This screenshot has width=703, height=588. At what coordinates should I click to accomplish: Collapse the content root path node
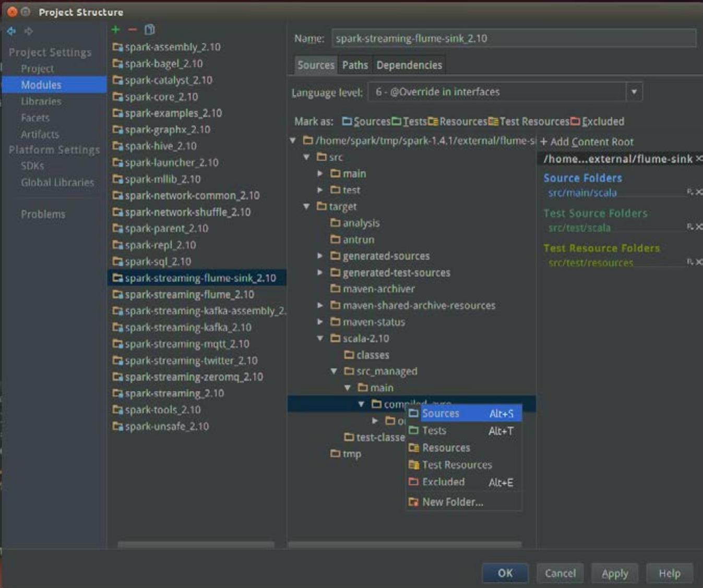293,140
